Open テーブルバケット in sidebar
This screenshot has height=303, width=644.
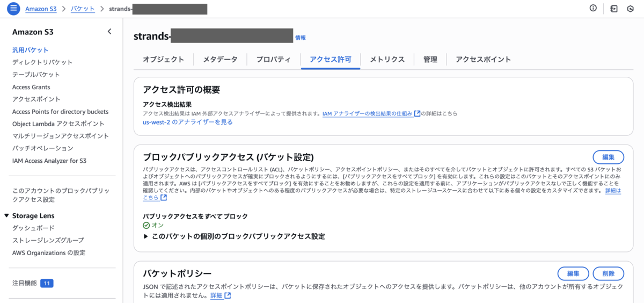[x=36, y=75]
